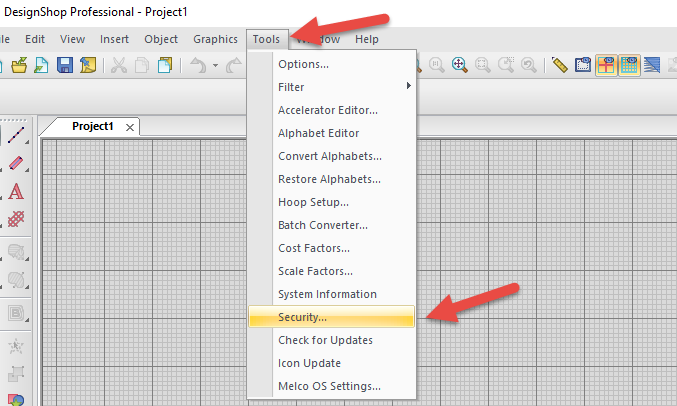The height and width of the screenshot is (406, 677).
Task: Toggle the show hoop view icon
Action: (583, 66)
